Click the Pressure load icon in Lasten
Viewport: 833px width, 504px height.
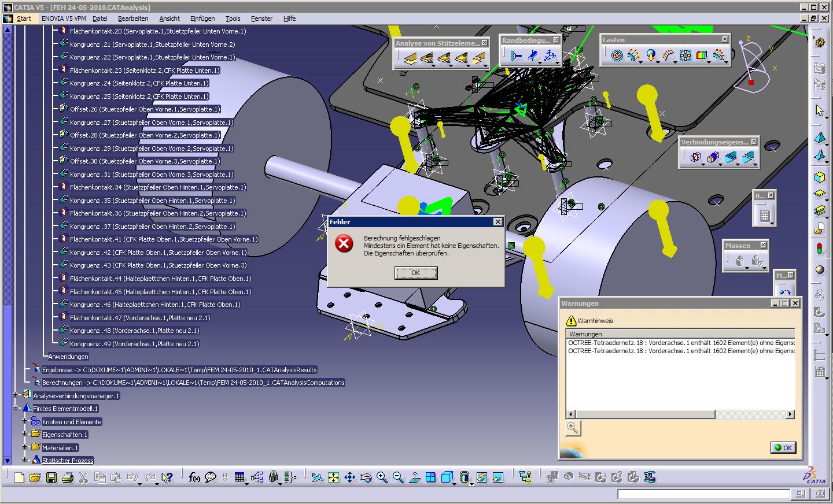[x=617, y=55]
